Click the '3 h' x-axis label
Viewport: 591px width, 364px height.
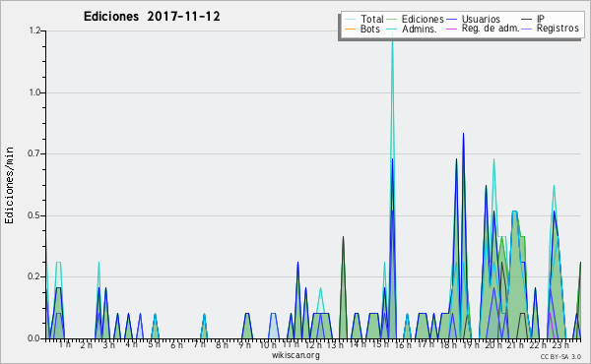[x=109, y=344]
